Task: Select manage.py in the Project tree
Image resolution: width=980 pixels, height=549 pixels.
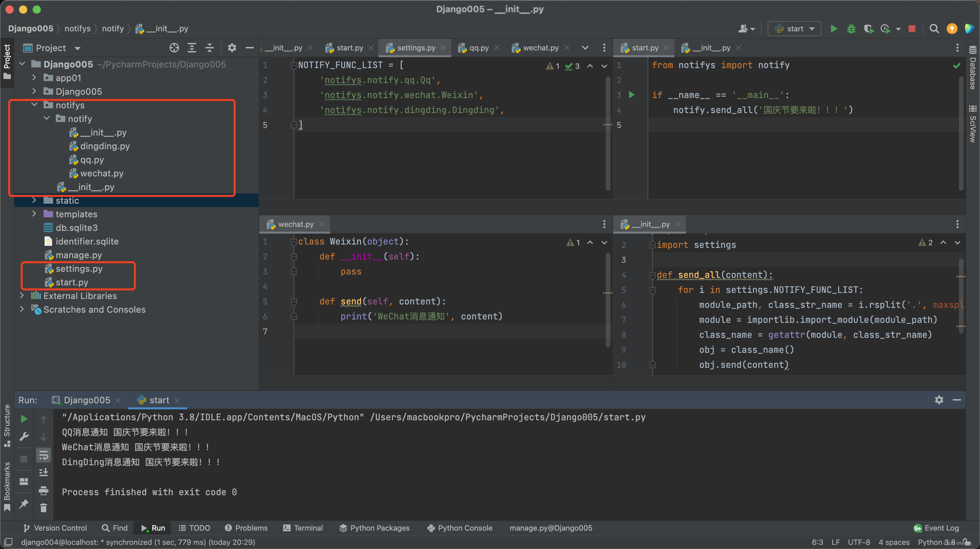Action: click(78, 255)
